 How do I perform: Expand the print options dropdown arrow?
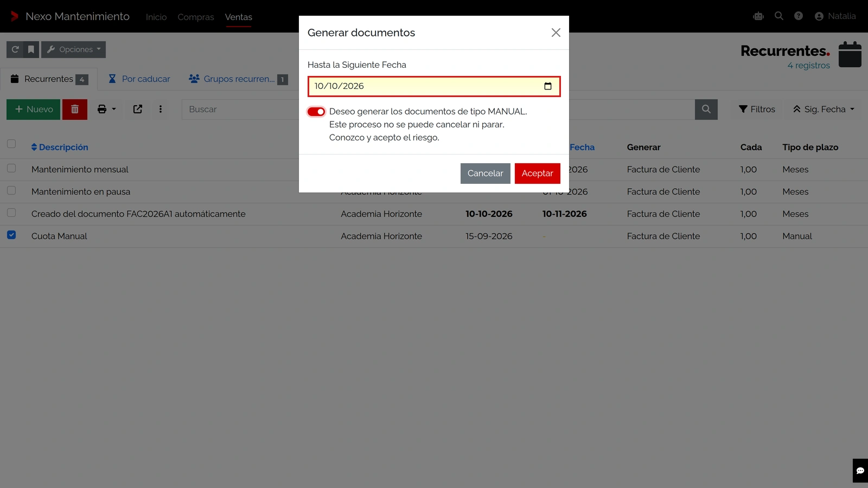coord(114,110)
